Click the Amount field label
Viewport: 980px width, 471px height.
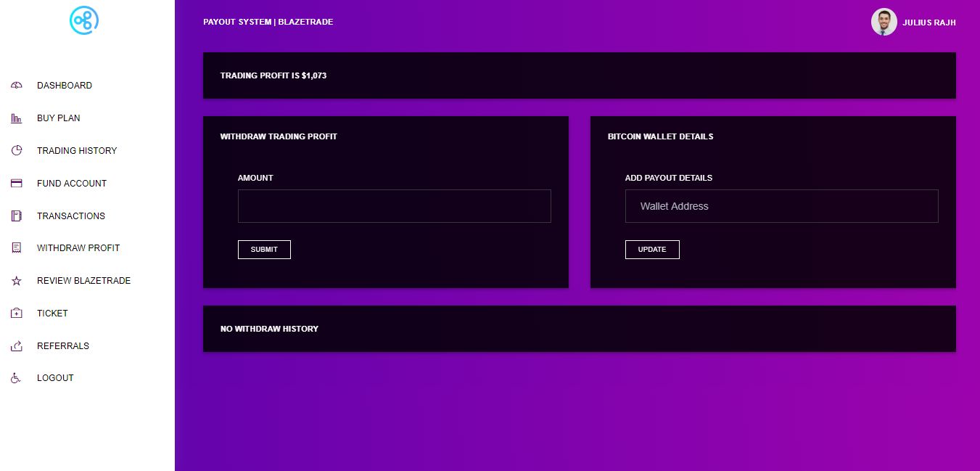pyautogui.click(x=255, y=178)
